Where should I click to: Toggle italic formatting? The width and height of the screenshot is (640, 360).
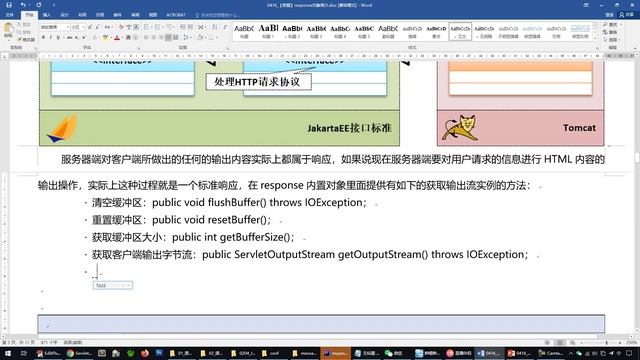click(51, 38)
